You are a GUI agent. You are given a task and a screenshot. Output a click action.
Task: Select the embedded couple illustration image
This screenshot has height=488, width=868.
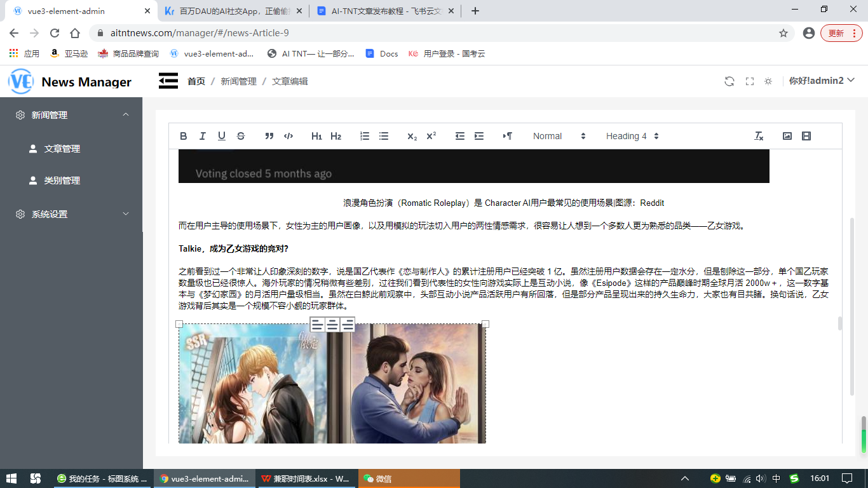click(332, 384)
